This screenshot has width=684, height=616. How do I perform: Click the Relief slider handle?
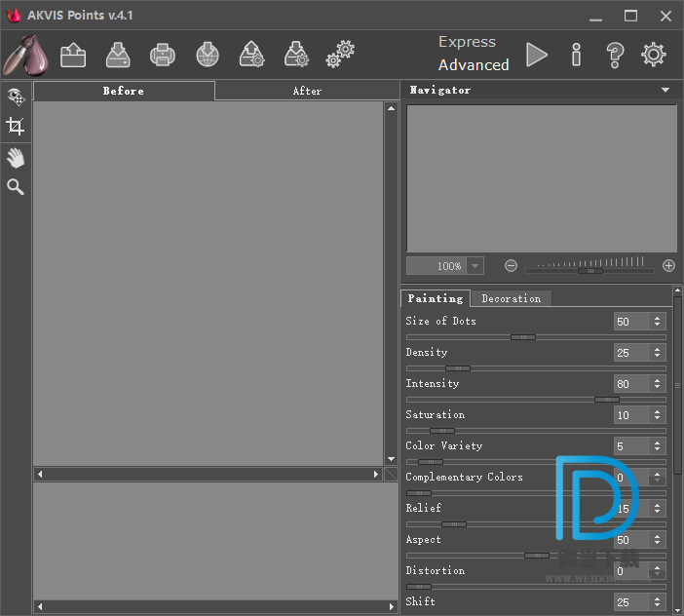pyautogui.click(x=454, y=524)
